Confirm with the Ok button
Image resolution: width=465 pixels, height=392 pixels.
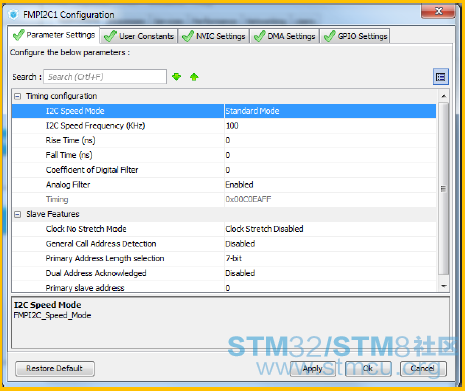(368, 369)
